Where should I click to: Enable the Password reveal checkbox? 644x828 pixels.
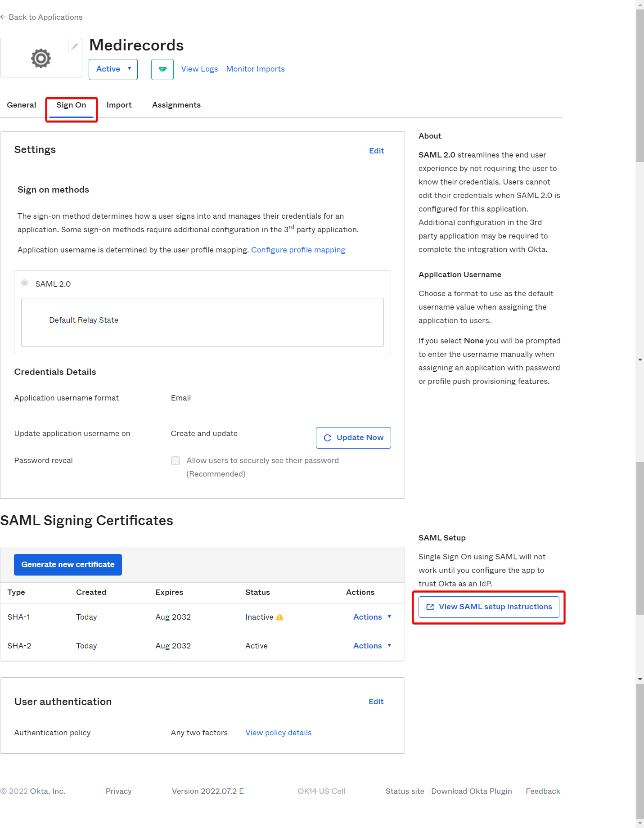pyautogui.click(x=176, y=461)
